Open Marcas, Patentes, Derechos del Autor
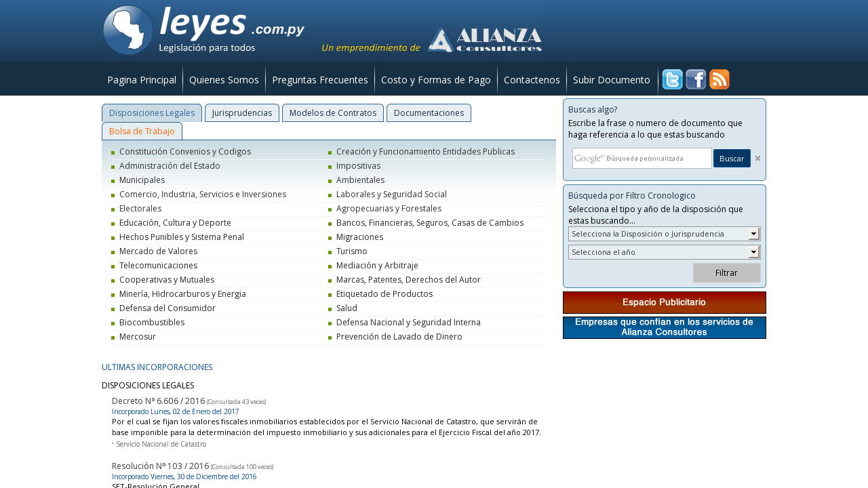 click(408, 280)
